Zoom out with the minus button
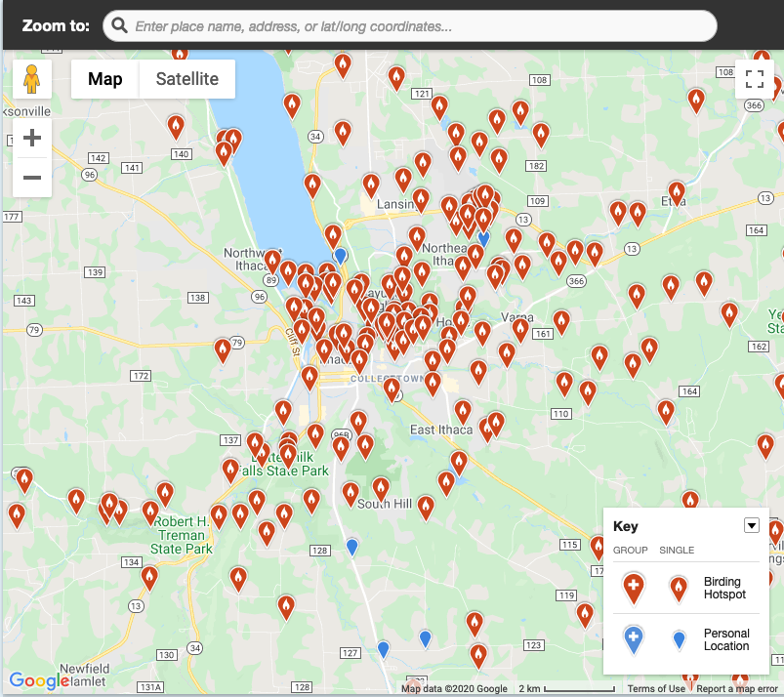 coord(32,178)
